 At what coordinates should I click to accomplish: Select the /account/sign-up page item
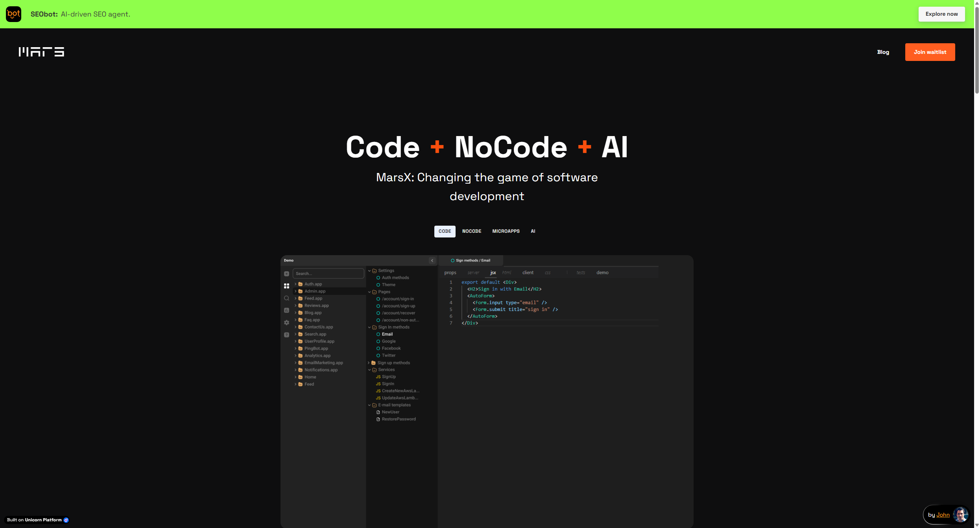coord(398,306)
